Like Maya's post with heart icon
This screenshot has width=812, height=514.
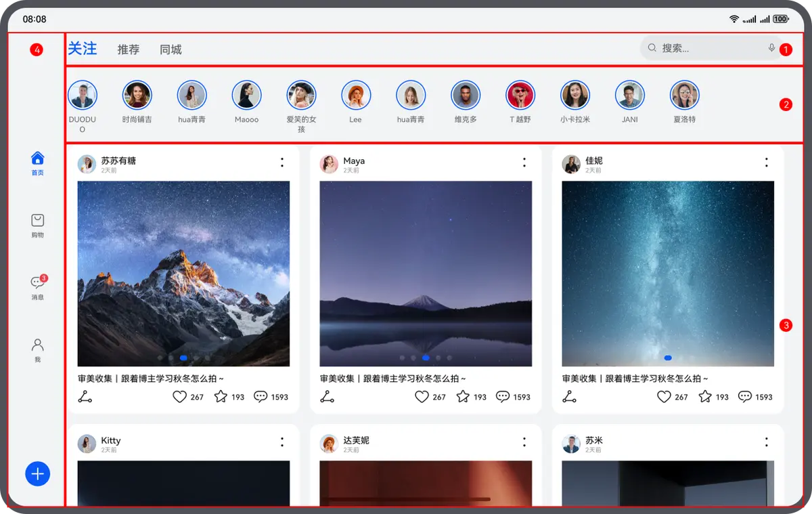coord(422,397)
